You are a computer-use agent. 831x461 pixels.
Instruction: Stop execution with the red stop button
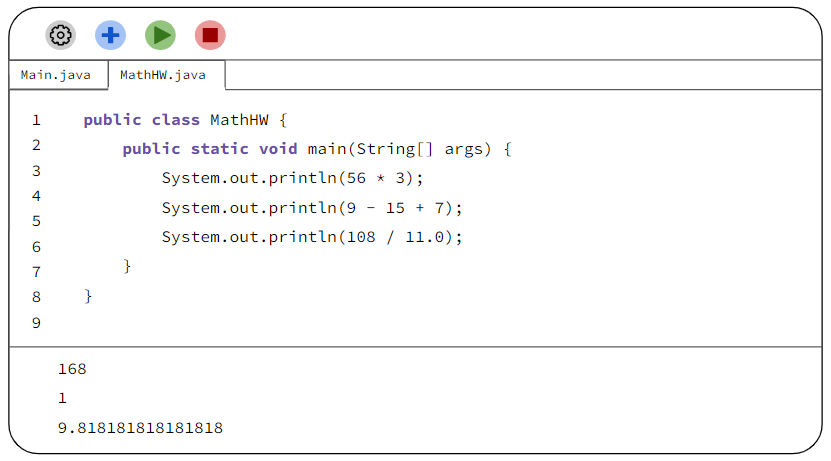pyautogui.click(x=210, y=36)
